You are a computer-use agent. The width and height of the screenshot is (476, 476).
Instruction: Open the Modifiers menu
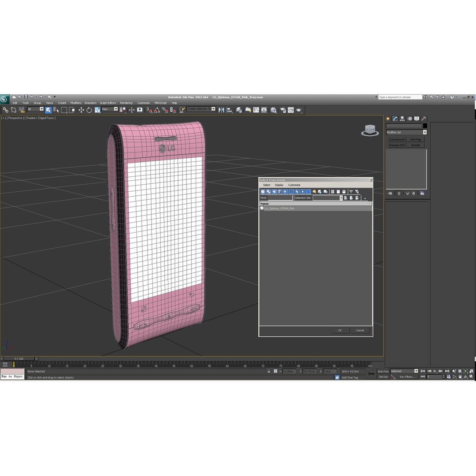tap(76, 103)
